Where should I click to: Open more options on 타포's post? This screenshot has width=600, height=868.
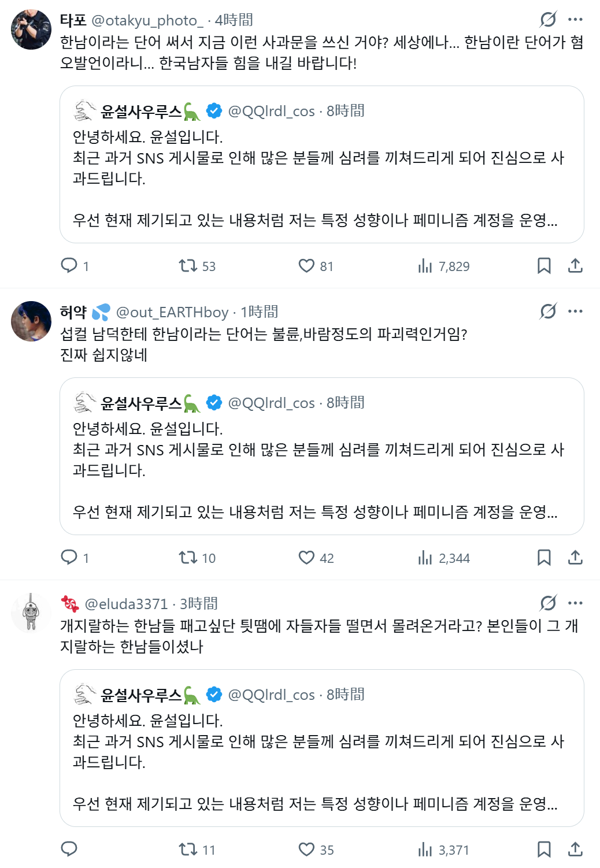[575, 20]
